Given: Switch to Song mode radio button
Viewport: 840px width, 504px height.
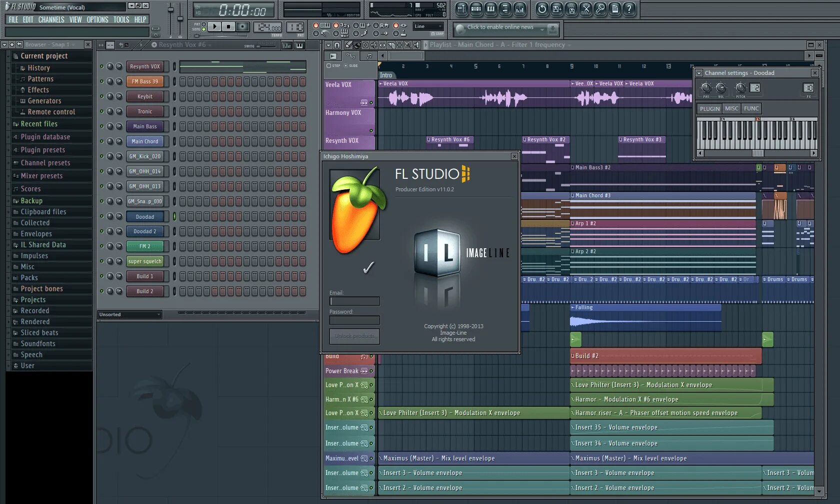Looking at the screenshot, I should (x=203, y=29).
